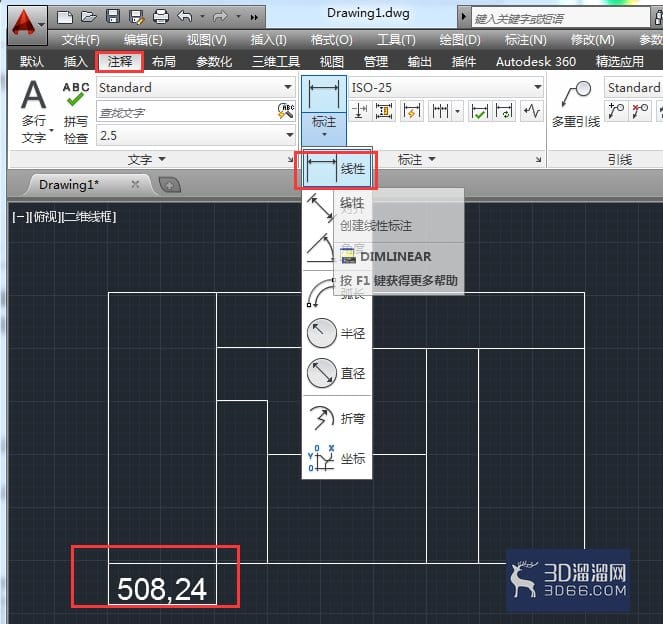Click the keyword search input field

click(x=560, y=18)
